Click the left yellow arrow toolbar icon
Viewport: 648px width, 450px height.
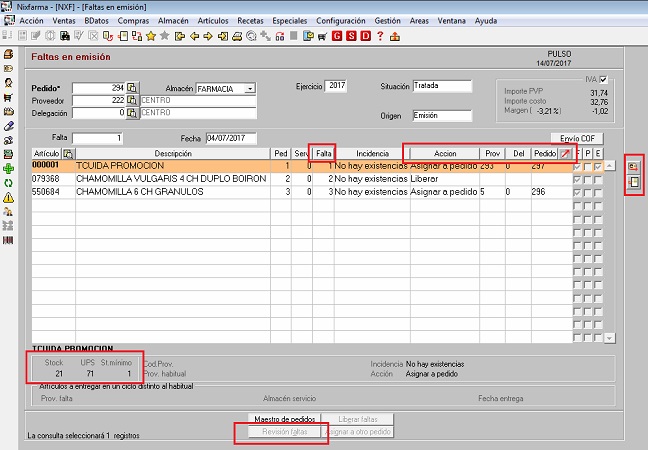pos(194,36)
